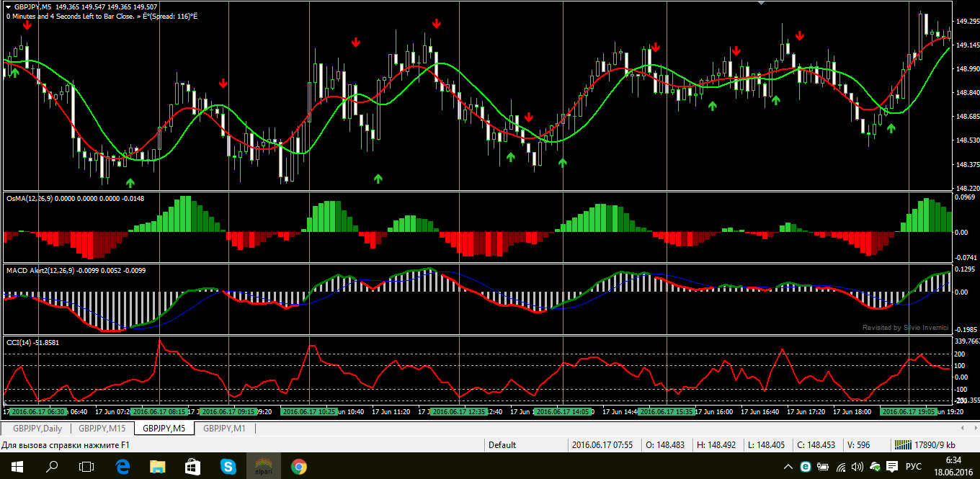Open the volume control tray icon

[858, 467]
